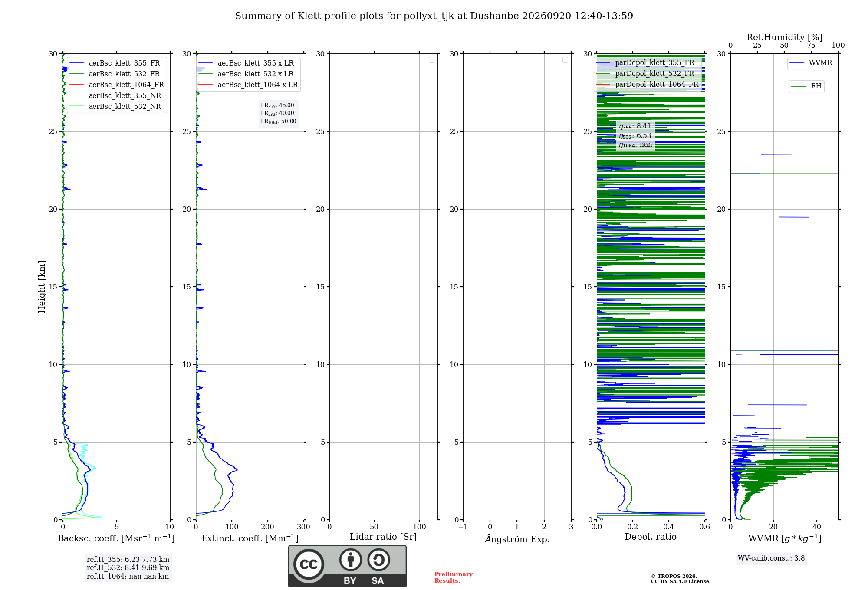The width and height of the screenshot is (868, 590).
Task: Click the Extinct. coeff. x-axis label
Action: (x=250, y=538)
